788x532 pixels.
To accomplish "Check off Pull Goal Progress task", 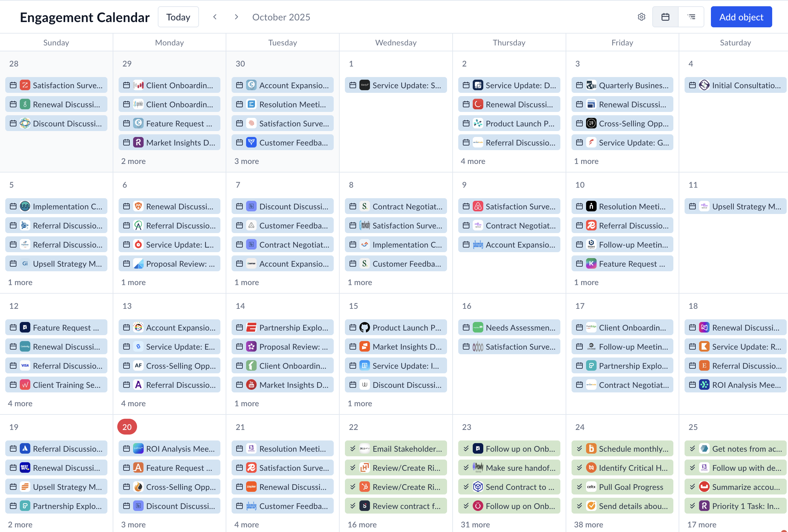I will (579, 487).
